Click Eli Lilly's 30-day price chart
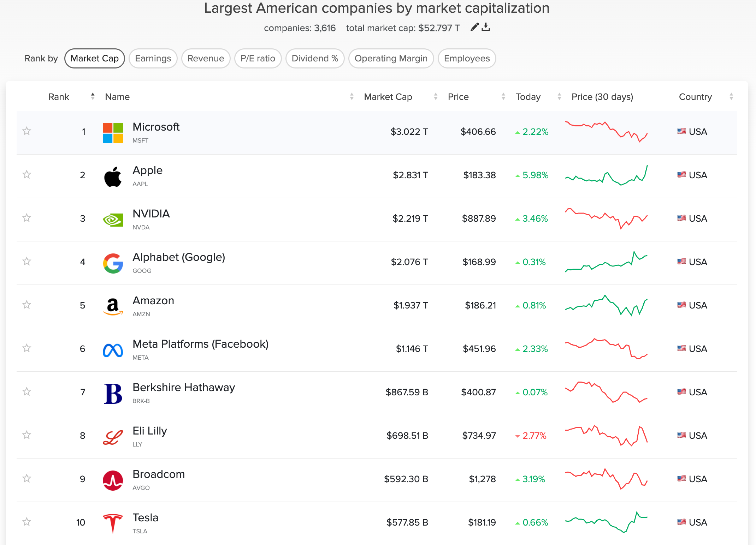The image size is (756, 545). pyautogui.click(x=606, y=435)
